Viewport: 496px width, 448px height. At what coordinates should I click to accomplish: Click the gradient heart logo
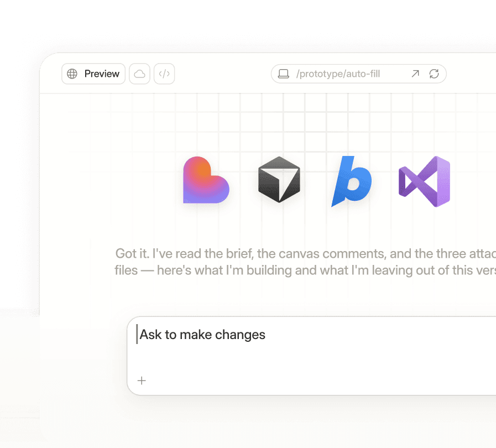[x=205, y=180]
